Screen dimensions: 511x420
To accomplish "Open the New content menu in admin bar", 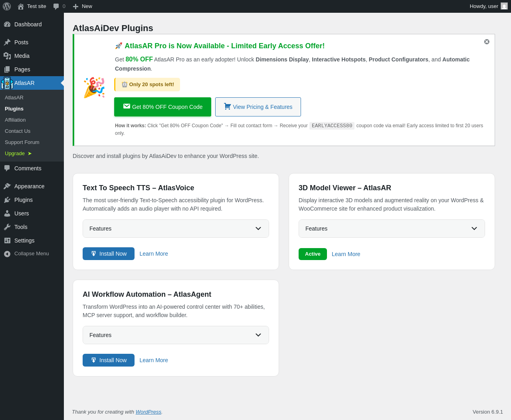I will [83, 6].
